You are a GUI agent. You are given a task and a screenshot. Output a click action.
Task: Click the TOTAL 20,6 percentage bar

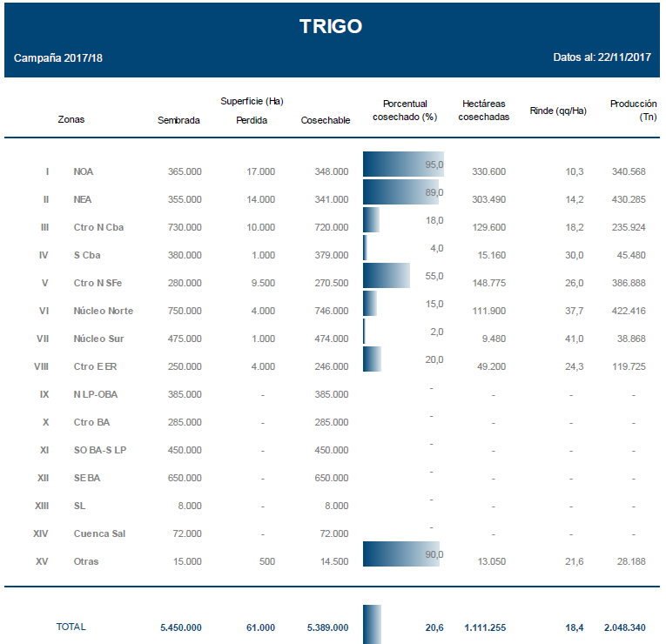pyautogui.click(x=372, y=625)
